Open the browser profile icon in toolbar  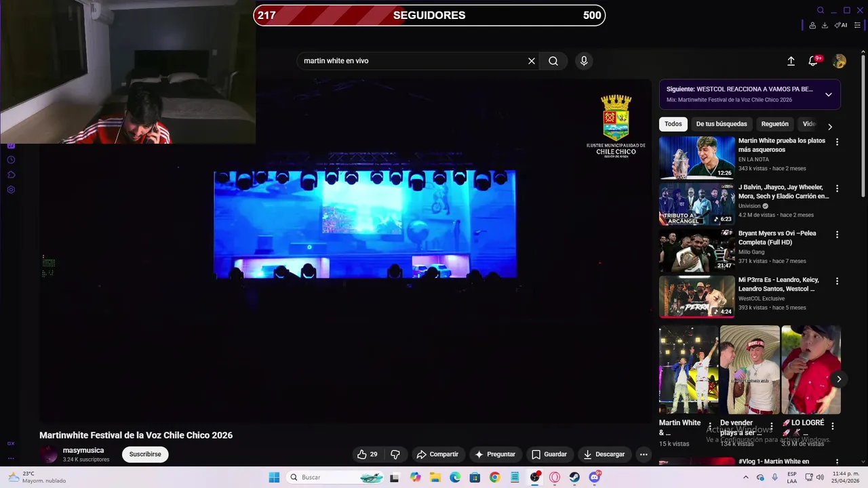(x=812, y=25)
